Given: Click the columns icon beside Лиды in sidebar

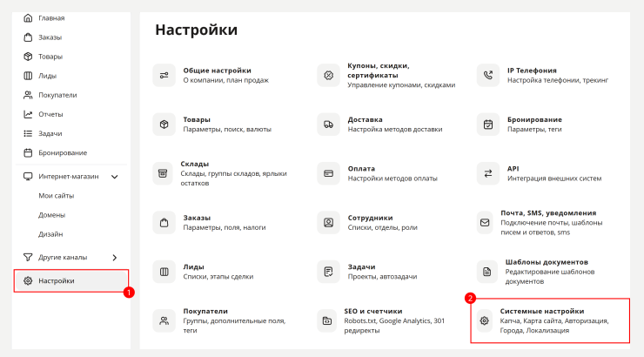Looking at the screenshot, I should tap(28, 76).
